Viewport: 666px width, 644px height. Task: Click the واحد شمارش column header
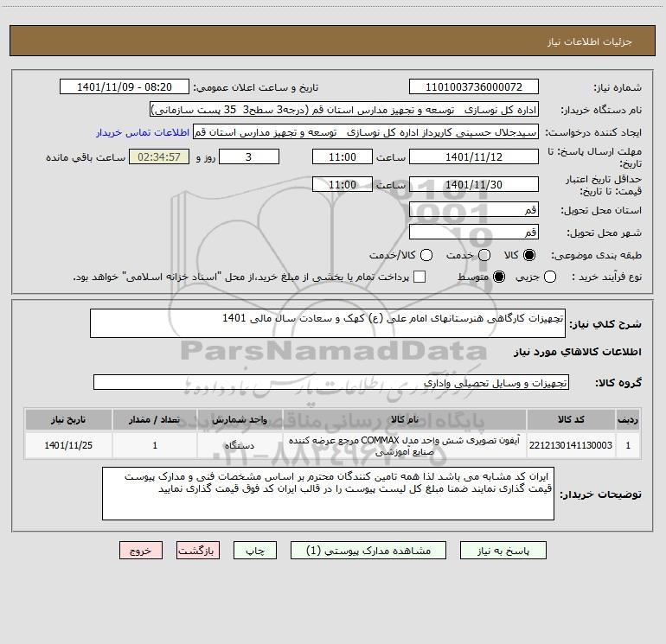(240, 419)
